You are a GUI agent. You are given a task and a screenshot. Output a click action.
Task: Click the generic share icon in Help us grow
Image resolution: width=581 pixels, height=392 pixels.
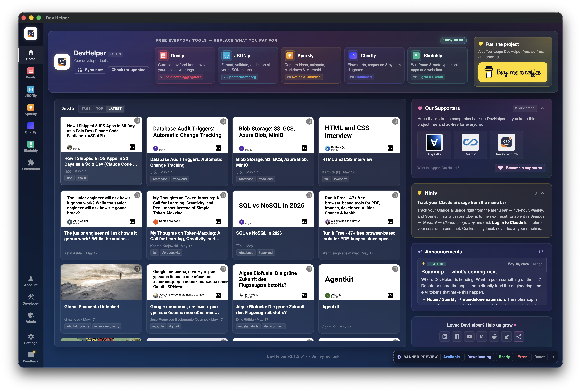519,337
